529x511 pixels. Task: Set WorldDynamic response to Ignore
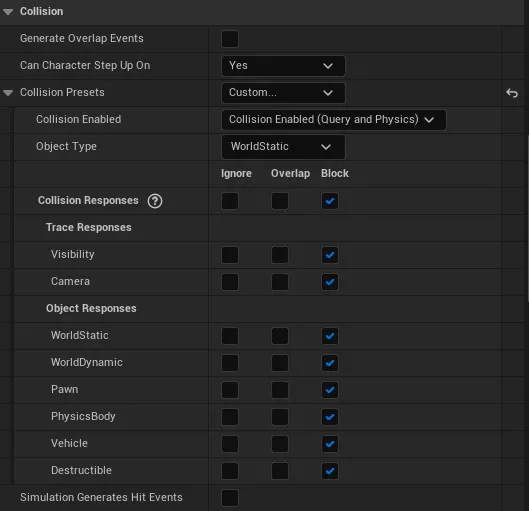(x=230, y=363)
